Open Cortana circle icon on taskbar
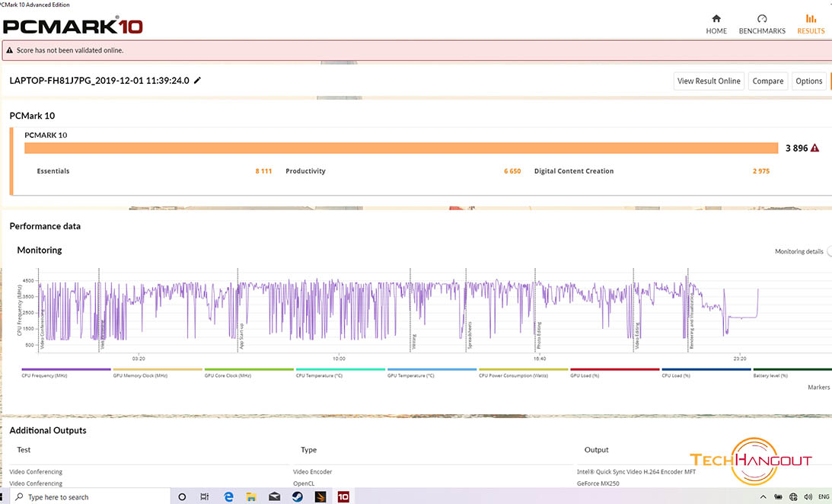The image size is (832, 504). coord(182,497)
